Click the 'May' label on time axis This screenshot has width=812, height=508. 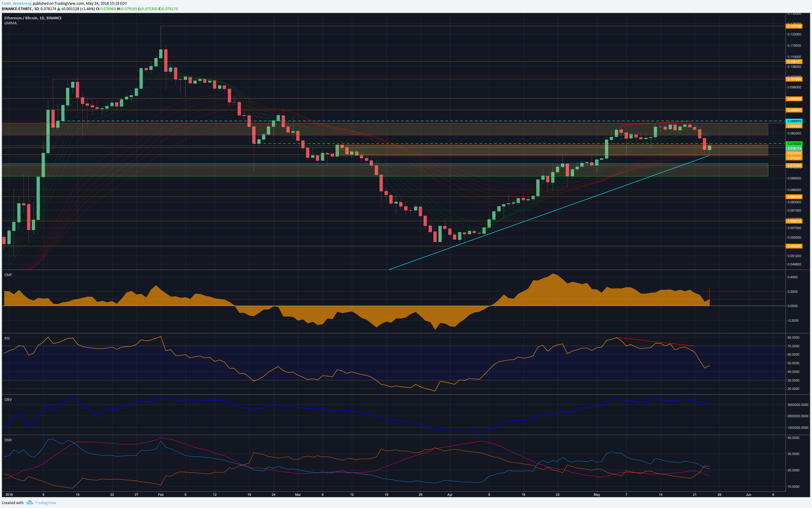tap(597, 495)
